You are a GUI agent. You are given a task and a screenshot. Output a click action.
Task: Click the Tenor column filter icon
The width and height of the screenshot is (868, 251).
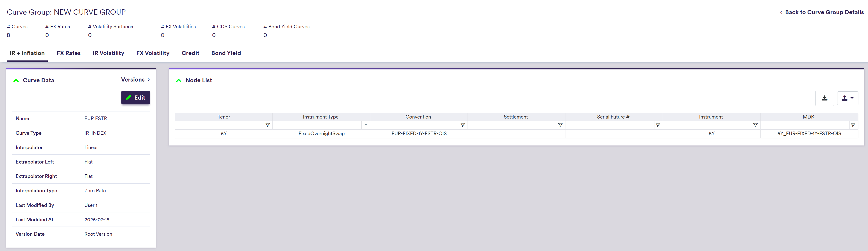[268, 125]
